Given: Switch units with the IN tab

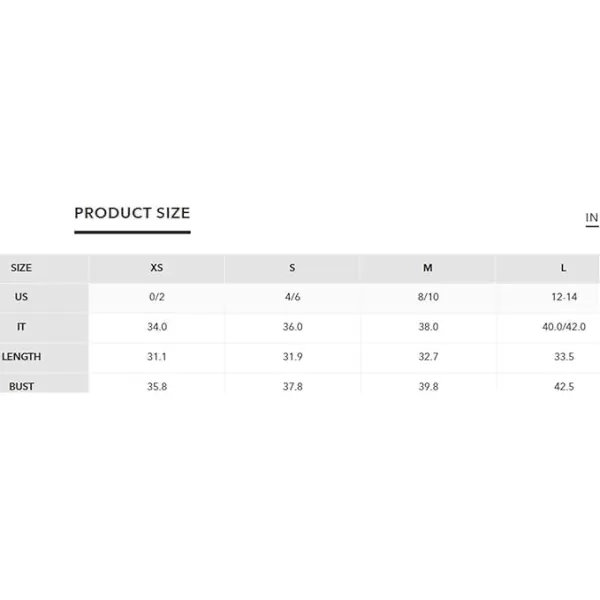Looking at the screenshot, I should click(x=592, y=218).
